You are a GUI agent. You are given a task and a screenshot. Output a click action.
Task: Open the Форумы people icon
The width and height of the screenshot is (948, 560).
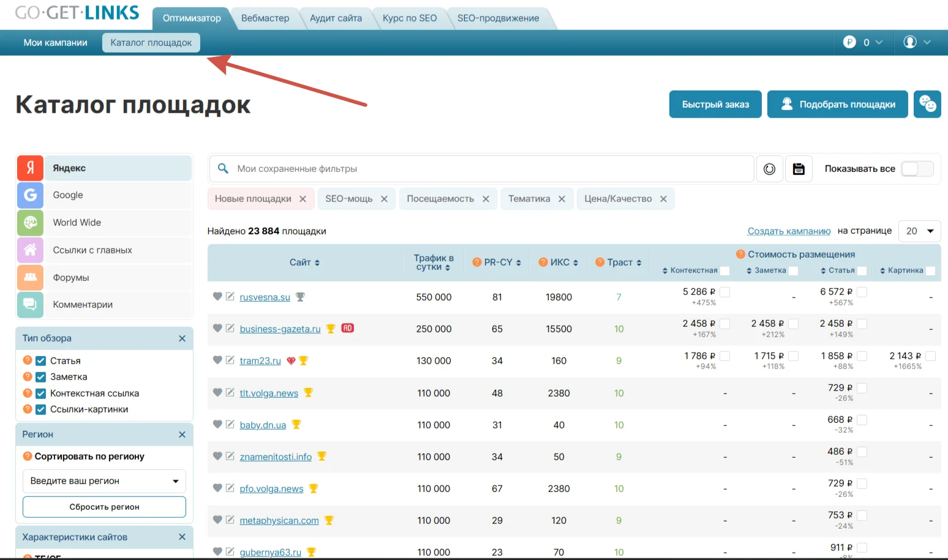click(30, 277)
